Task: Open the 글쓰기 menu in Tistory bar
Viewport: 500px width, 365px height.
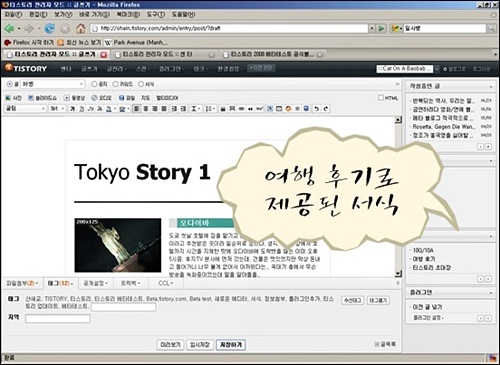Action: 89,69
